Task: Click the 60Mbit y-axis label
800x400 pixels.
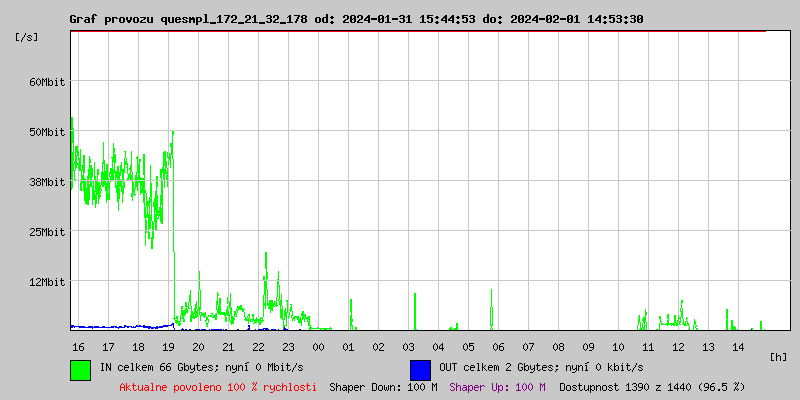Action: coord(46,81)
